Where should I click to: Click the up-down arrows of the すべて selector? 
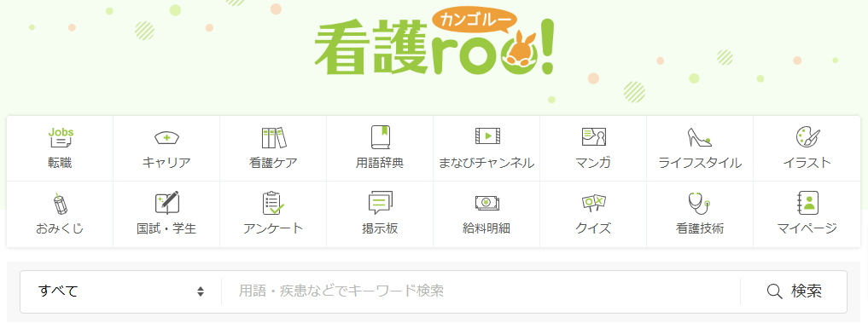[201, 291]
